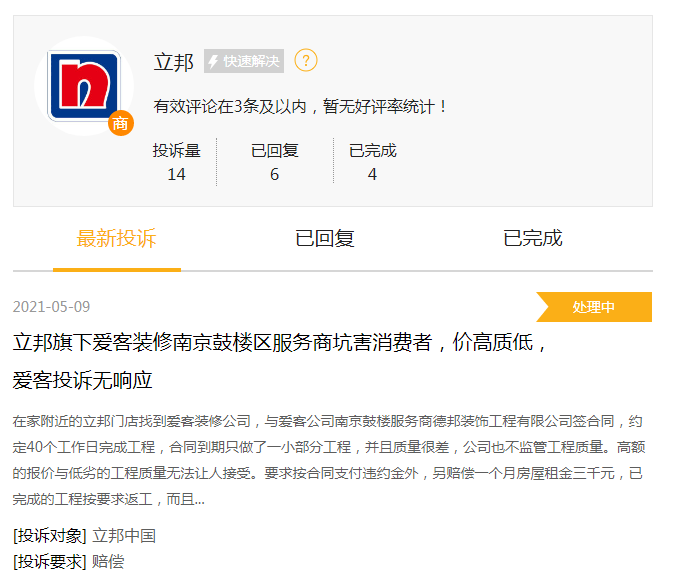This screenshot has width=674, height=587.
Task: Click the 投诉量 label
Action: 177,151
